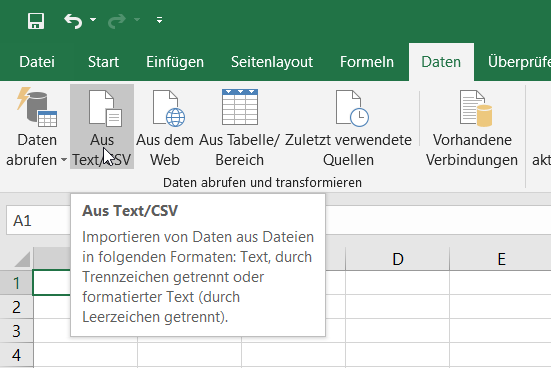
Task: Select row 3 header
Action: 17,331
